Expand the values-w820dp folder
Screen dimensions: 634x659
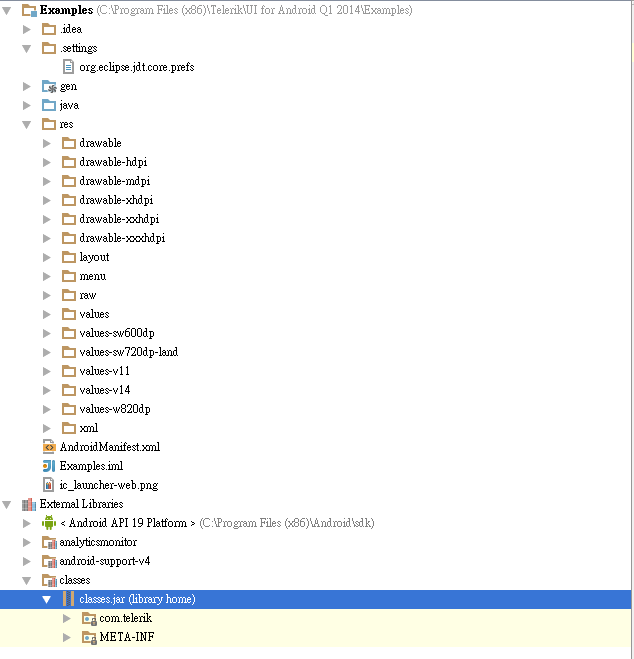(47, 409)
